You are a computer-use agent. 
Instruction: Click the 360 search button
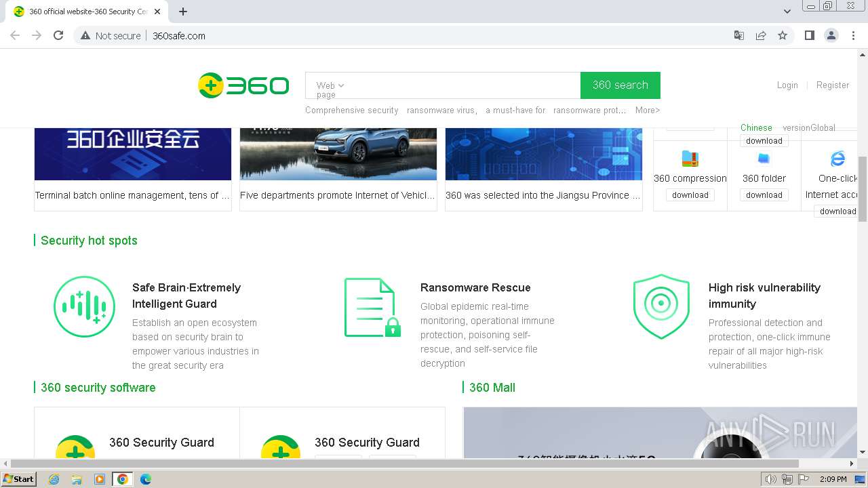tap(620, 85)
